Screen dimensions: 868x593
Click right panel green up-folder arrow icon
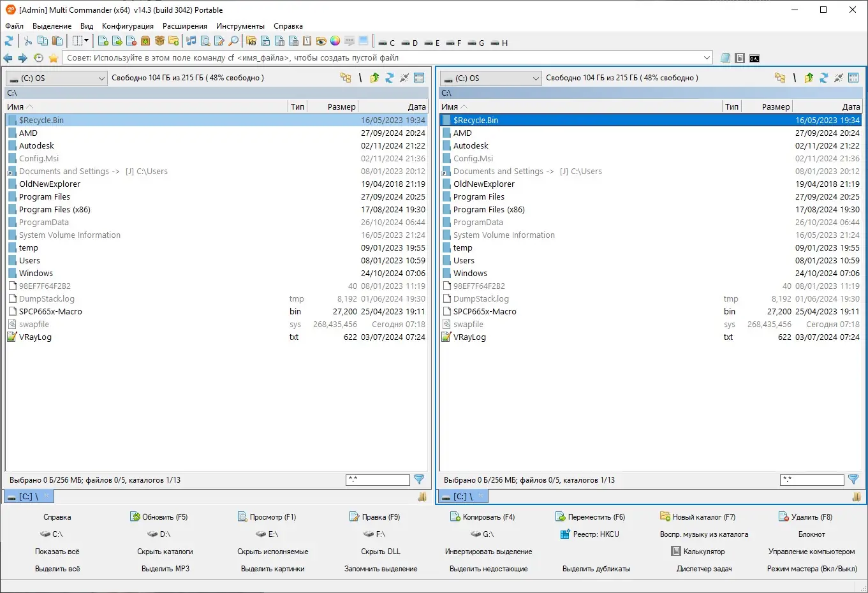(x=809, y=78)
